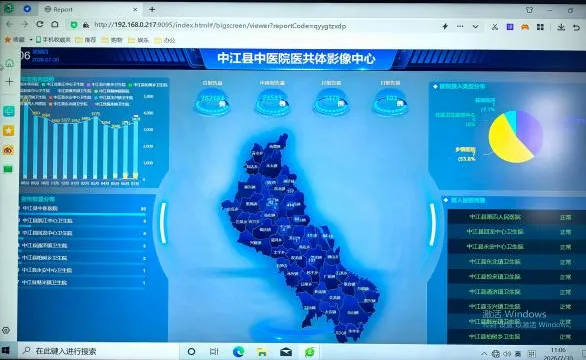Open the taskbar clock and date

point(558,354)
